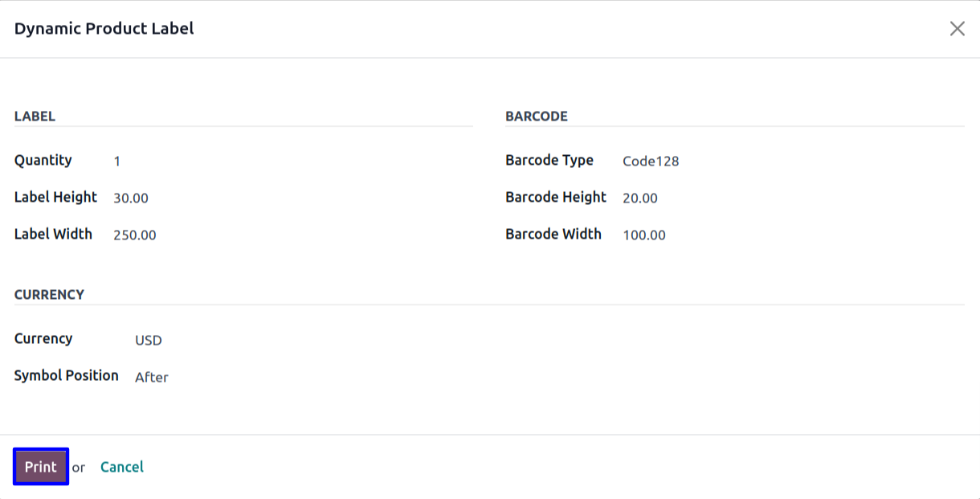Click the Label Height field label
The image size is (980, 499).
pos(55,198)
